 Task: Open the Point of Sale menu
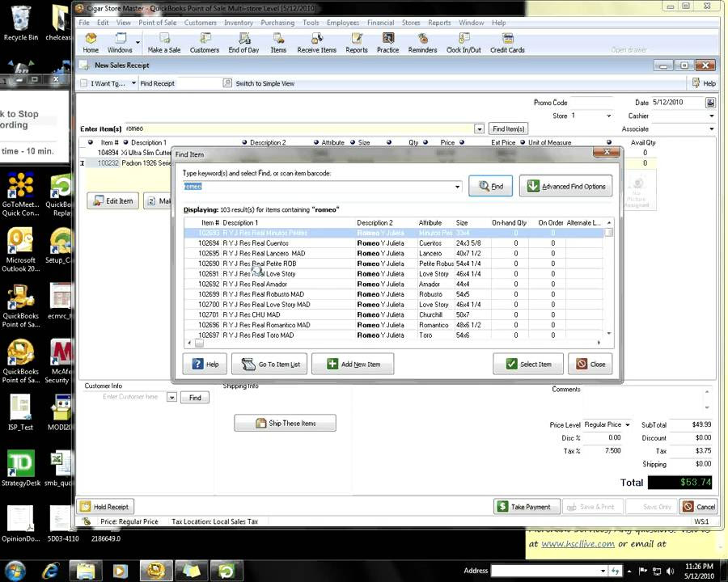(158, 23)
